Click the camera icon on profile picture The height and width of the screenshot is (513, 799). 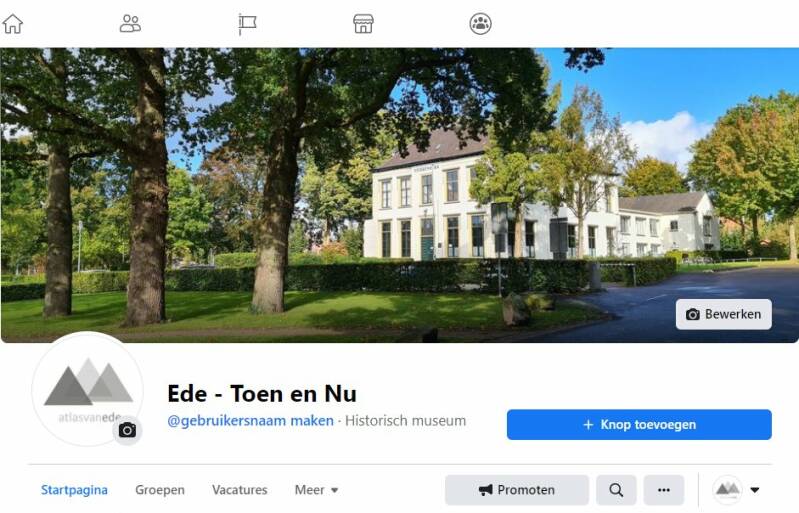pos(127,430)
